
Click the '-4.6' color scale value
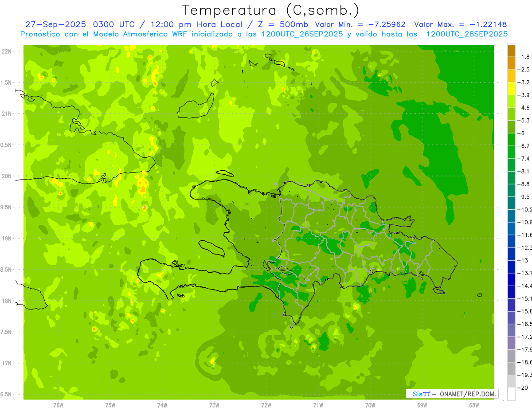pos(524,108)
